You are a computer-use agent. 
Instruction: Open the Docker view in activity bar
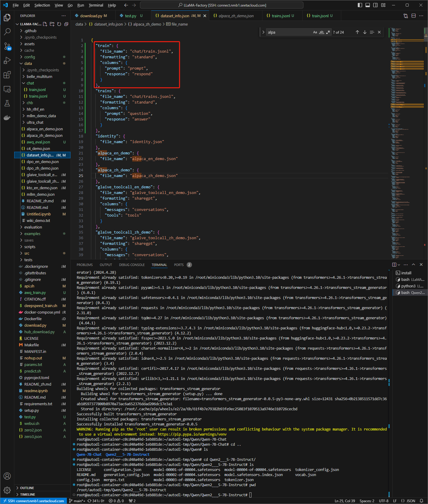[x=7, y=118]
